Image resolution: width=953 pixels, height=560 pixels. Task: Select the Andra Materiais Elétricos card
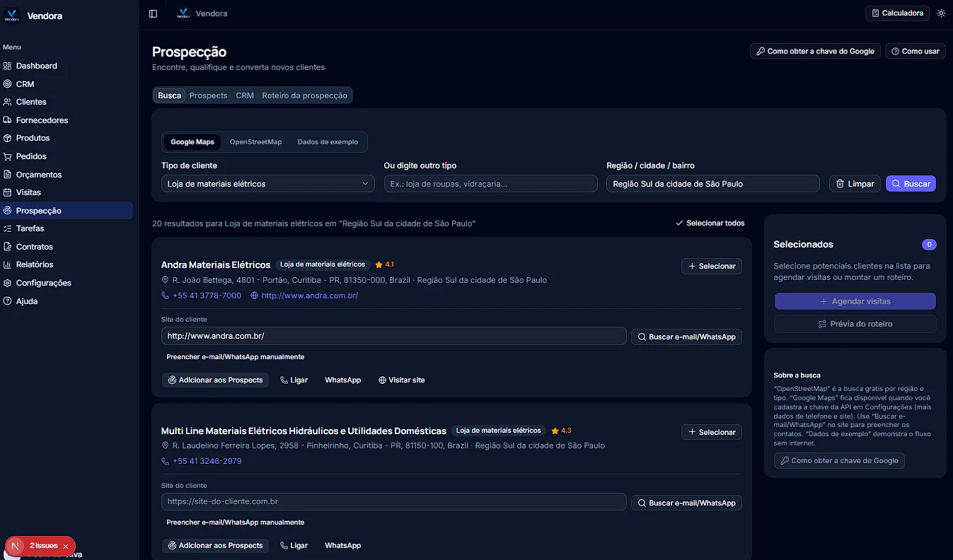pos(711,266)
